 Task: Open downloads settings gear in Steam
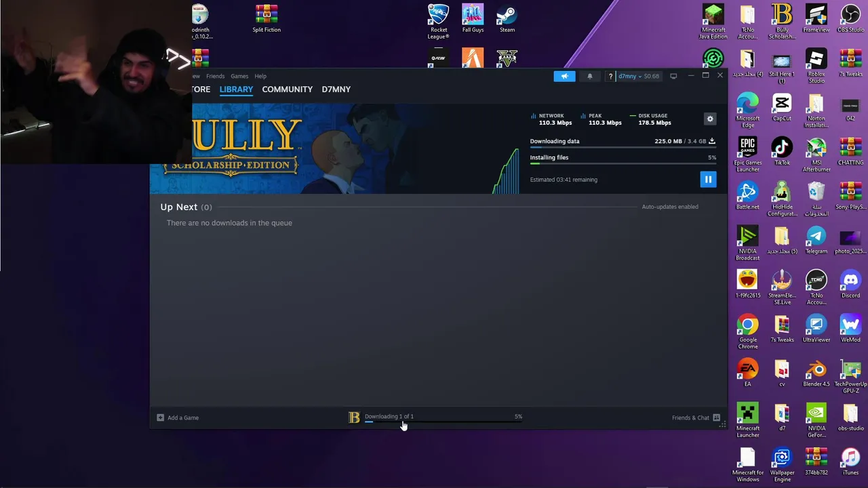(710, 119)
